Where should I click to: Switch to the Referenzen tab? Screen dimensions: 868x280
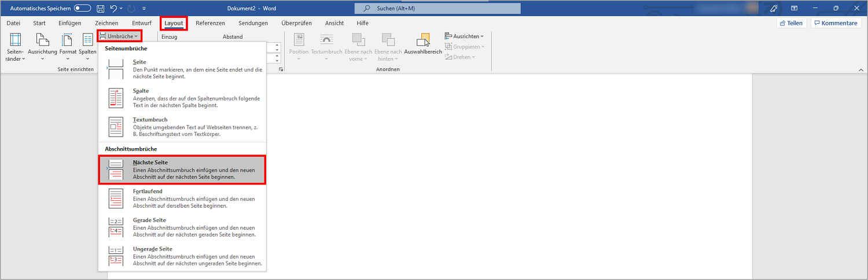[210, 23]
